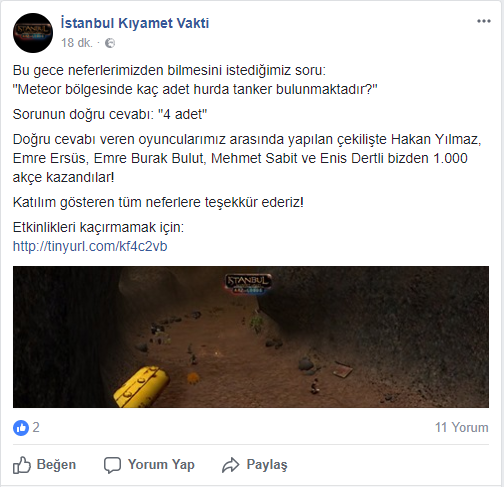Open the three-dot post options menu
Screen dimensions: 504x487
tap(483, 21)
